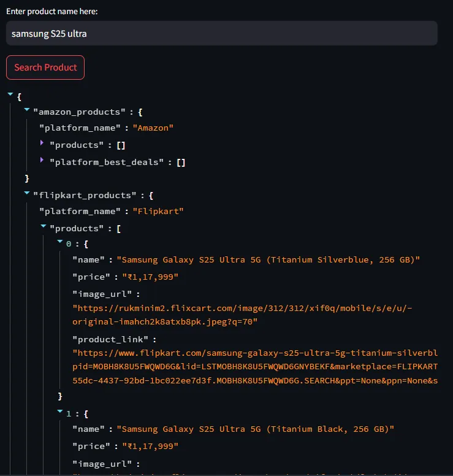Expand the platform_best_deals array

[x=42, y=161]
